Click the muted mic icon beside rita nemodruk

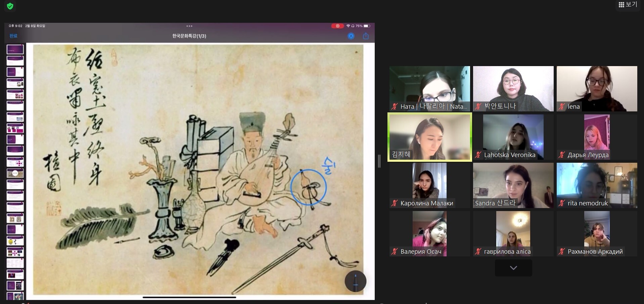point(562,203)
